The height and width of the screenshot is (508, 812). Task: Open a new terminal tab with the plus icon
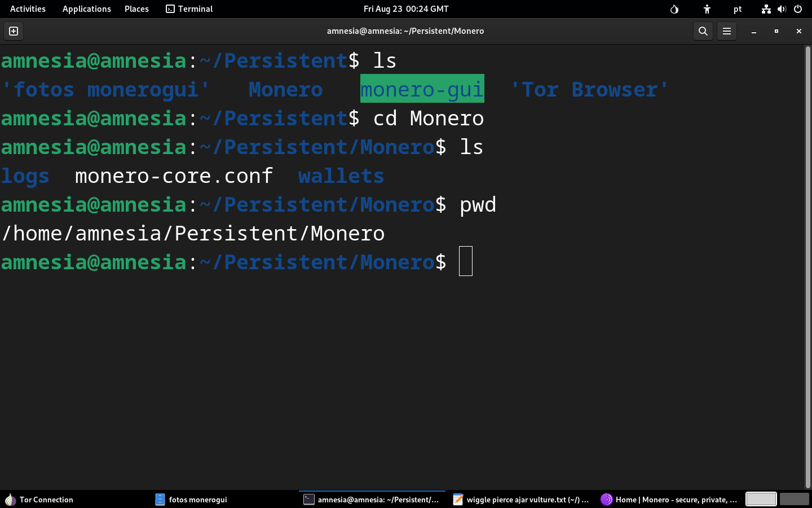14,31
